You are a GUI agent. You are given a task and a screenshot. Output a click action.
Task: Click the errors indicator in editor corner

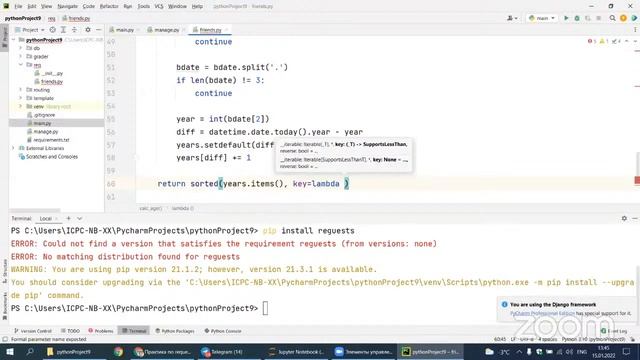pos(592,41)
